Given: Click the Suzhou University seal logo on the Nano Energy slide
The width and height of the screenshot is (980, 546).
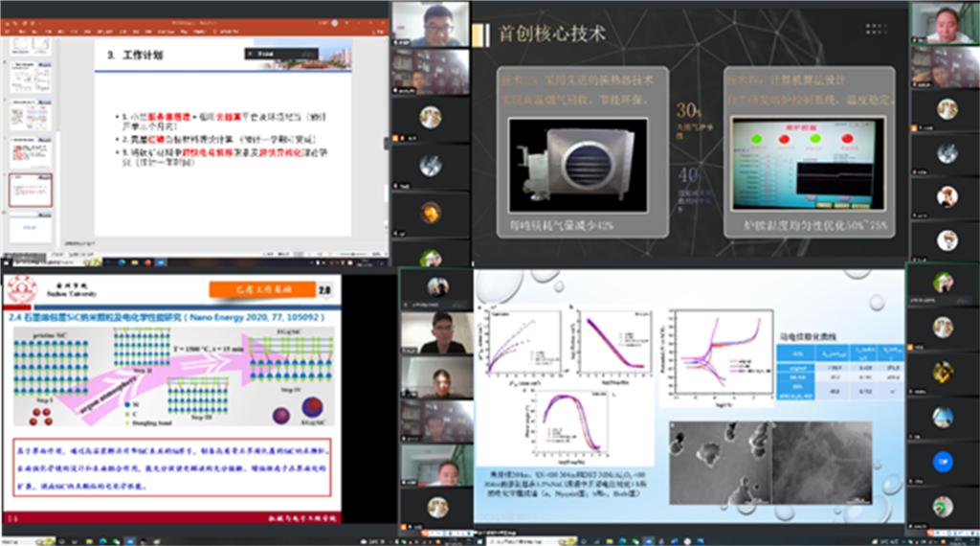Looking at the screenshot, I should pyautogui.click(x=21, y=288).
